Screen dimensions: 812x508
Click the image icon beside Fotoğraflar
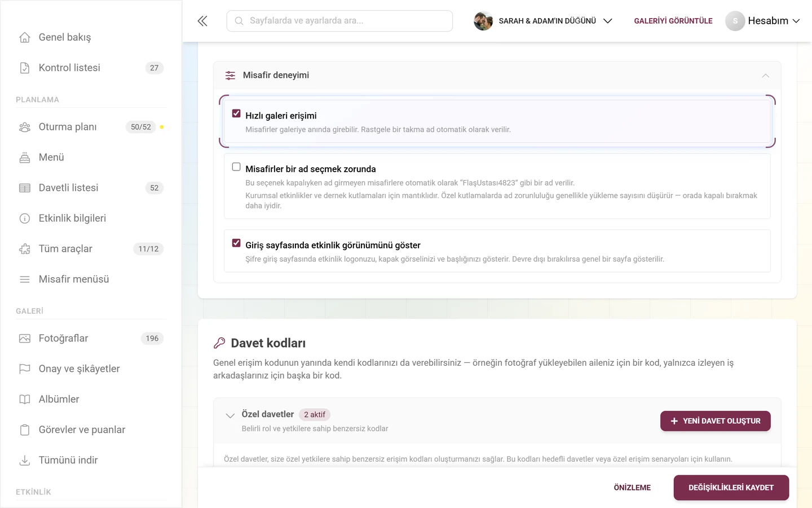[x=25, y=339]
